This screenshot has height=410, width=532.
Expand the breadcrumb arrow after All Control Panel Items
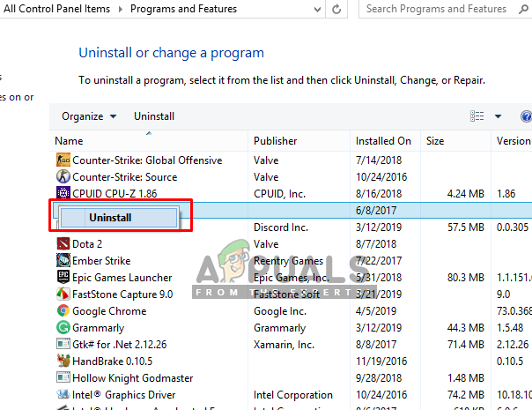[121, 9]
